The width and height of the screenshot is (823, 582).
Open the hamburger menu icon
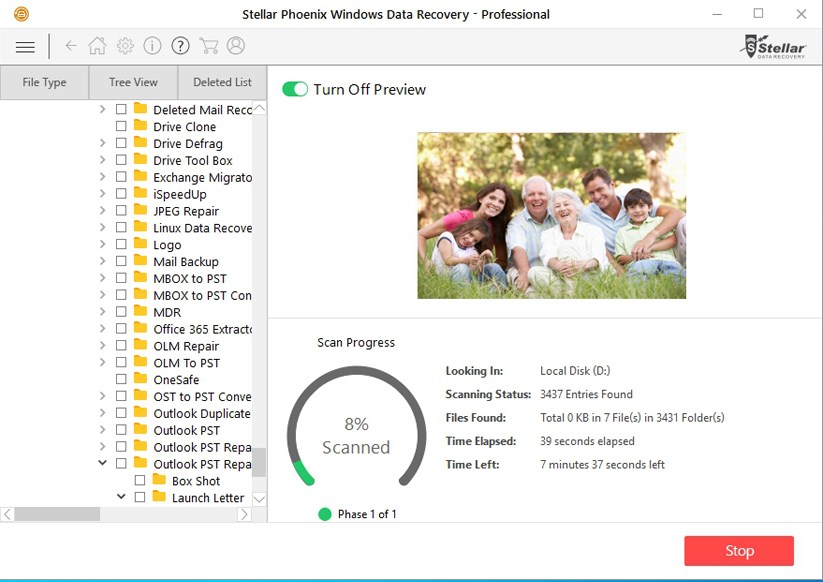click(x=25, y=47)
